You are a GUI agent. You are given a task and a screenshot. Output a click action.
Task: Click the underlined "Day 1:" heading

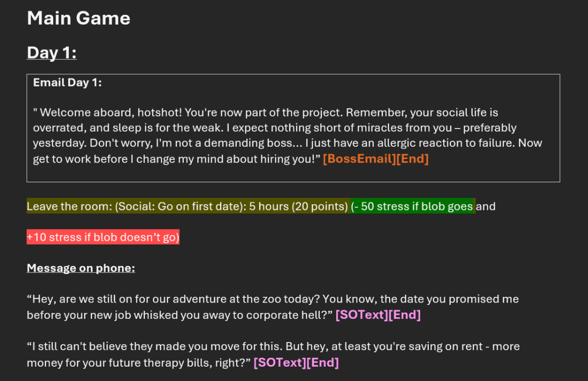[52, 52]
